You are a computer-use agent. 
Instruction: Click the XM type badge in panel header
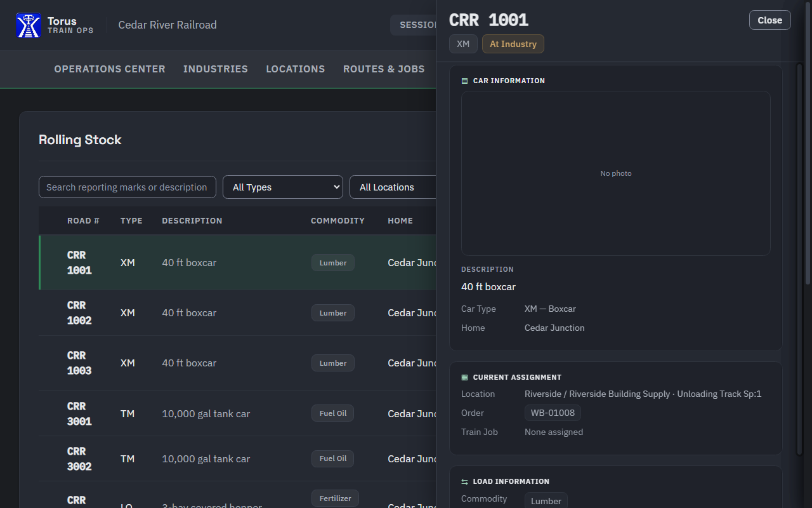pos(463,44)
